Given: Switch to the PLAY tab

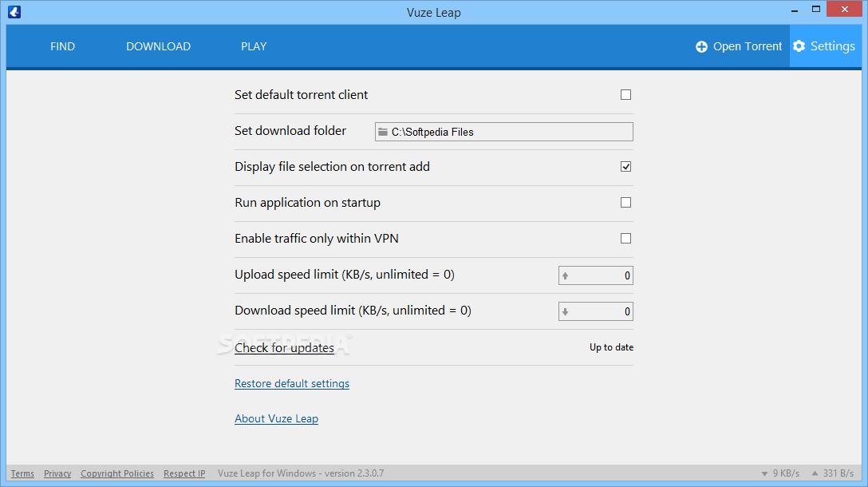Looking at the screenshot, I should tap(254, 46).
